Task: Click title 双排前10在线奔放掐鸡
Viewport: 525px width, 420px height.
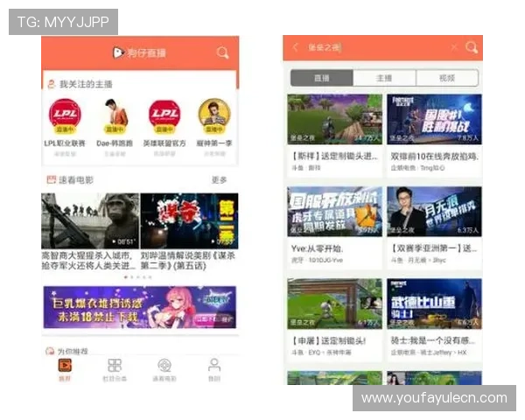Action: point(435,156)
